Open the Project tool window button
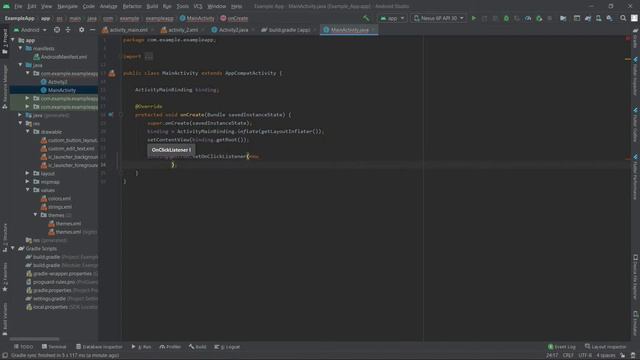640x360 pixels. coord(4,42)
